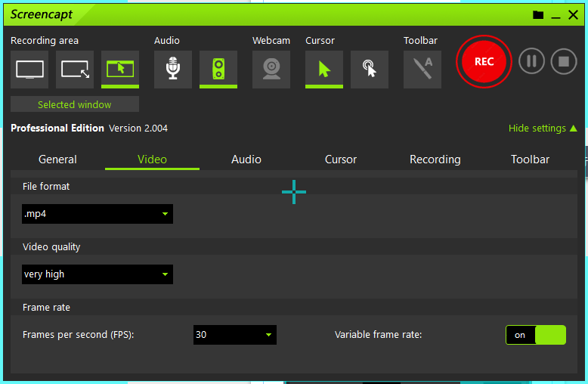The height and width of the screenshot is (384, 588).
Task: Click the Version 2.004 text
Action: (138, 129)
